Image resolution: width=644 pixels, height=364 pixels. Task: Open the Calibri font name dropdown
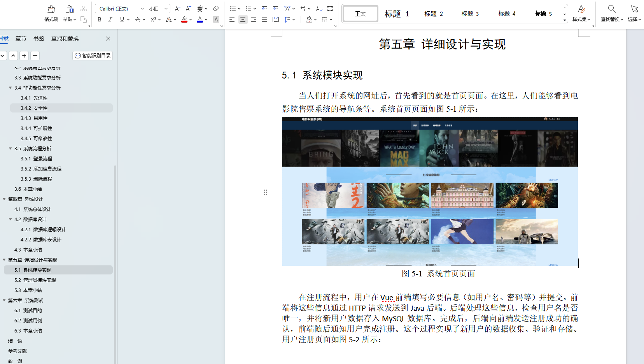(142, 9)
